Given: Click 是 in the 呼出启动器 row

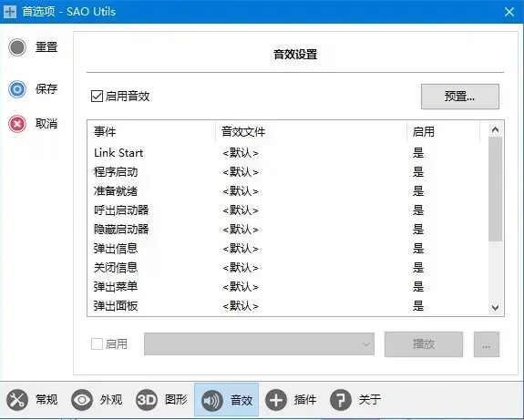Looking at the screenshot, I should [x=418, y=210].
